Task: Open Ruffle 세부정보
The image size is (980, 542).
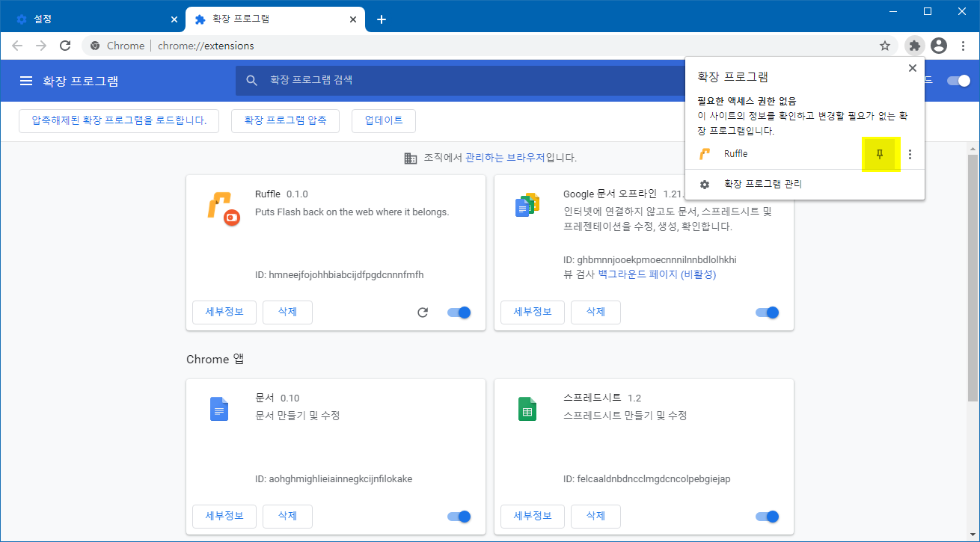Action: [224, 312]
